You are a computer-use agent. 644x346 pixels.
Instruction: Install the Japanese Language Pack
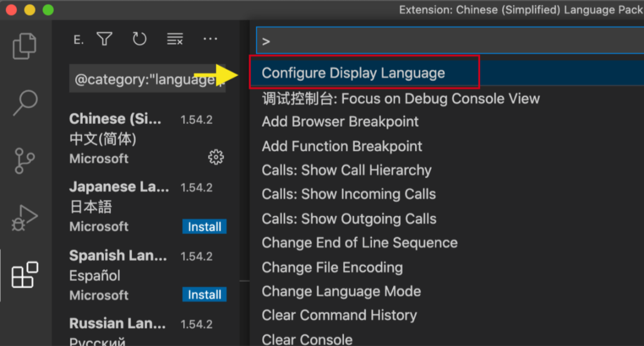click(204, 227)
